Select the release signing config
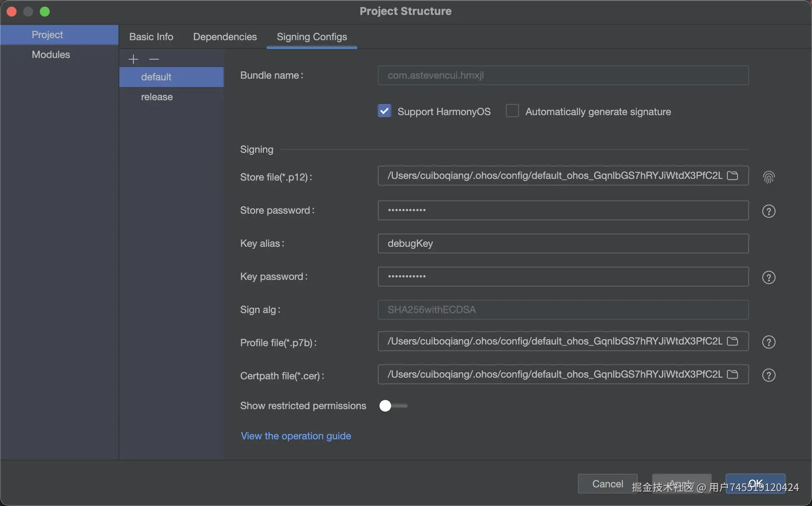 pyautogui.click(x=157, y=97)
